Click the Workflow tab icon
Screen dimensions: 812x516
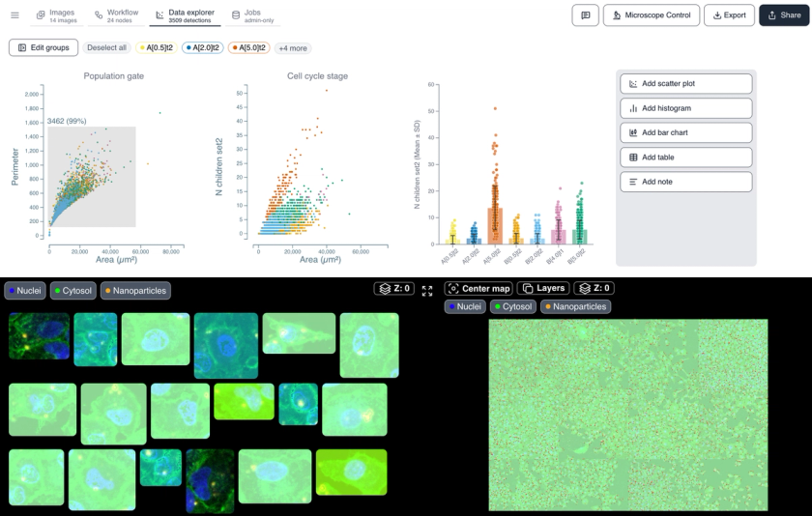[x=99, y=15]
